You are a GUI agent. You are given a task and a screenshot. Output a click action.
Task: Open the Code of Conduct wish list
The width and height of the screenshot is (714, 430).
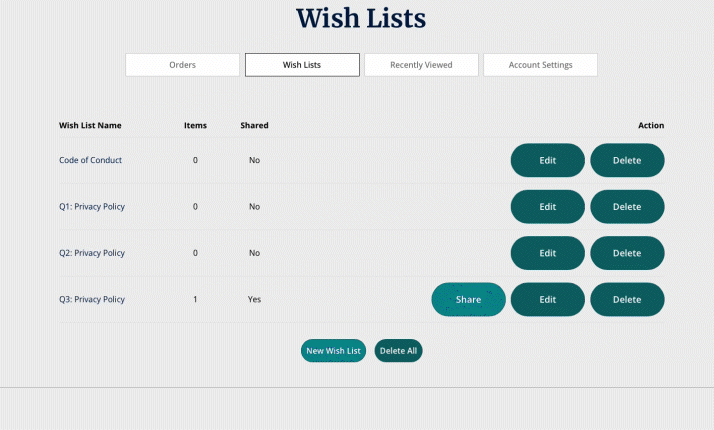(x=90, y=160)
